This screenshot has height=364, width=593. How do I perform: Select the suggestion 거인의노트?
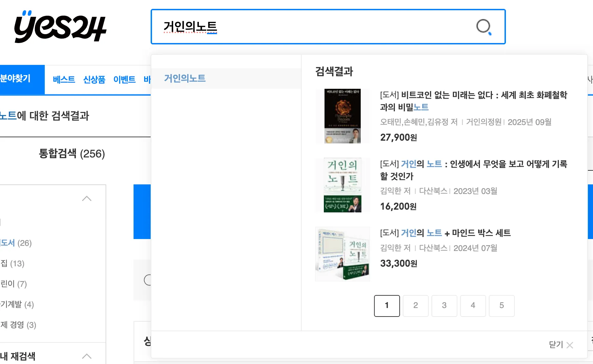[185, 78]
